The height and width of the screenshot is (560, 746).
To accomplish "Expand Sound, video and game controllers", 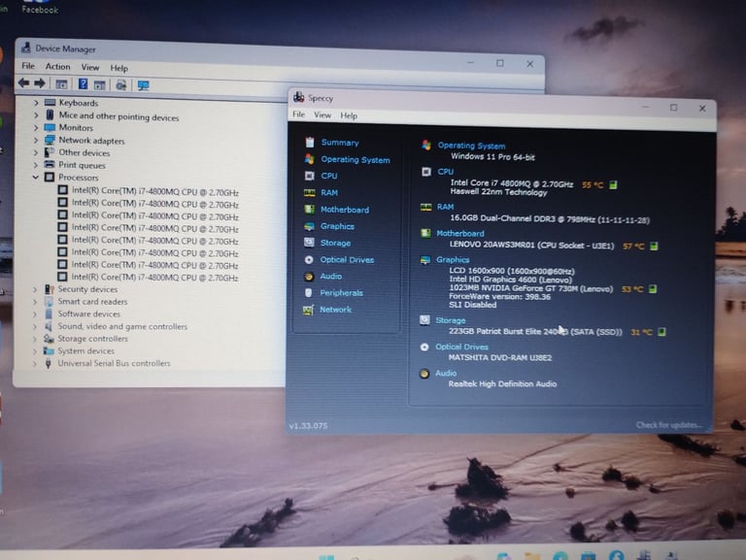I will (x=35, y=326).
